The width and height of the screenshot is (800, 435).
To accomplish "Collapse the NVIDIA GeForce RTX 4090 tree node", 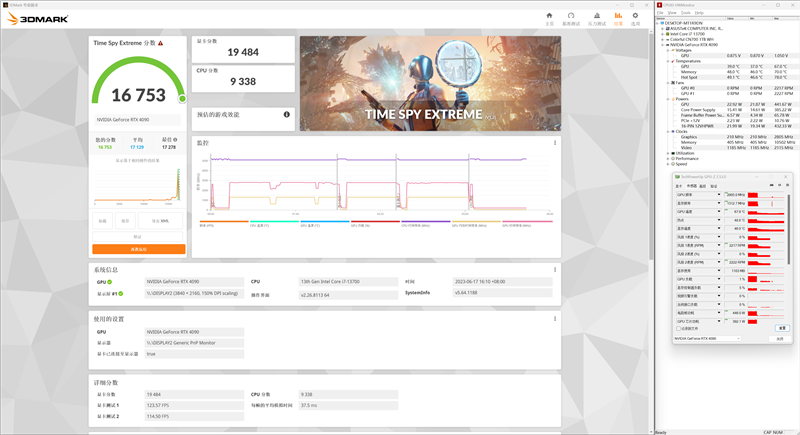I will [664, 45].
